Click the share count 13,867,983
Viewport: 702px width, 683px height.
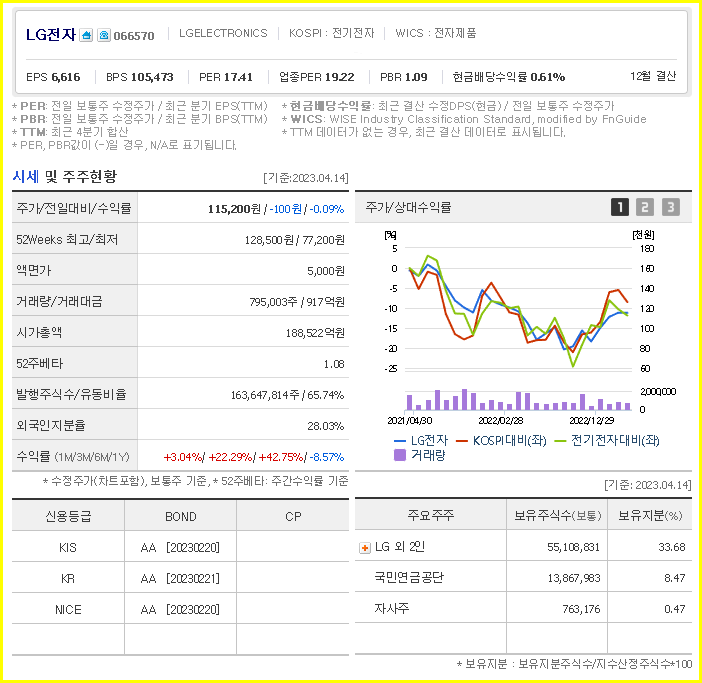point(574,578)
